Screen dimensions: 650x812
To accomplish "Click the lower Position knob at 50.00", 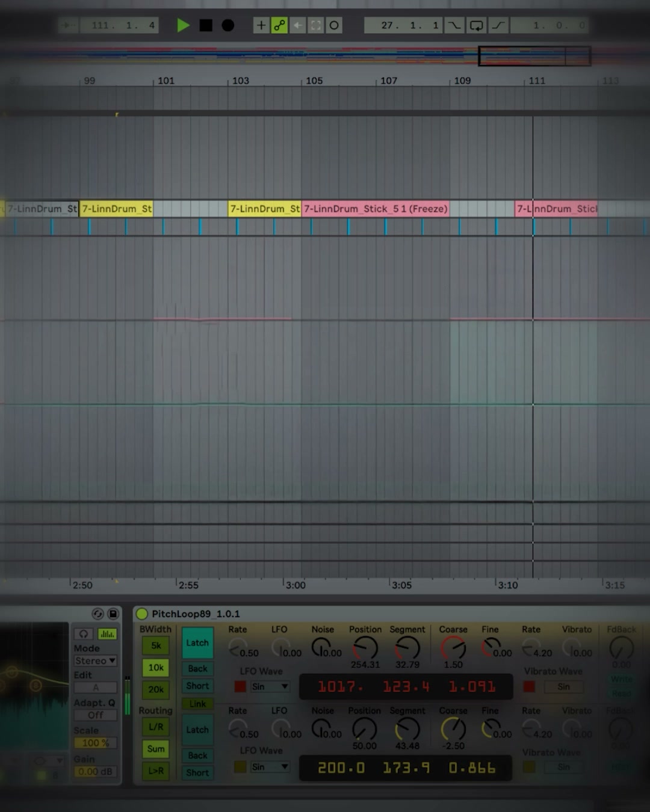I will [364, 729].
